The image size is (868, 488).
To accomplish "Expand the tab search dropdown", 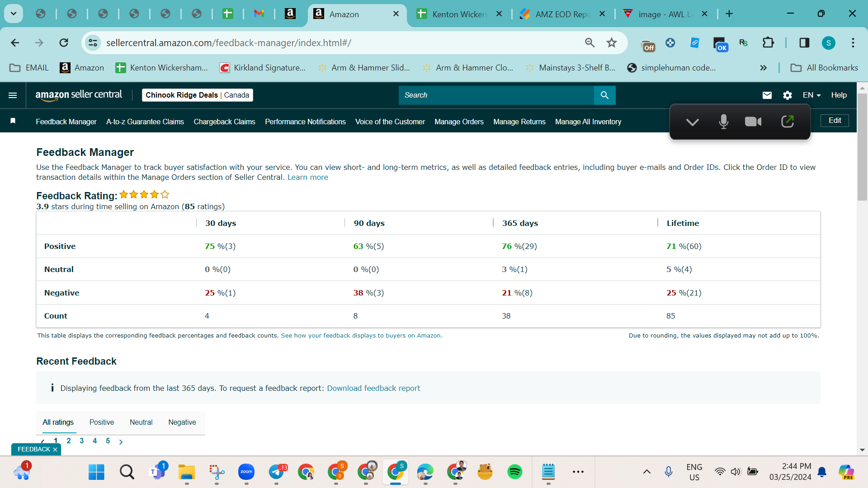I will click(x=14, y=14).
